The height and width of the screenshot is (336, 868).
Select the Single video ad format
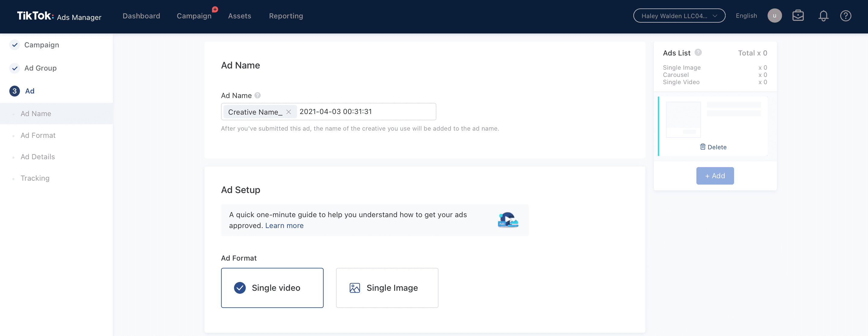(272, 287)
